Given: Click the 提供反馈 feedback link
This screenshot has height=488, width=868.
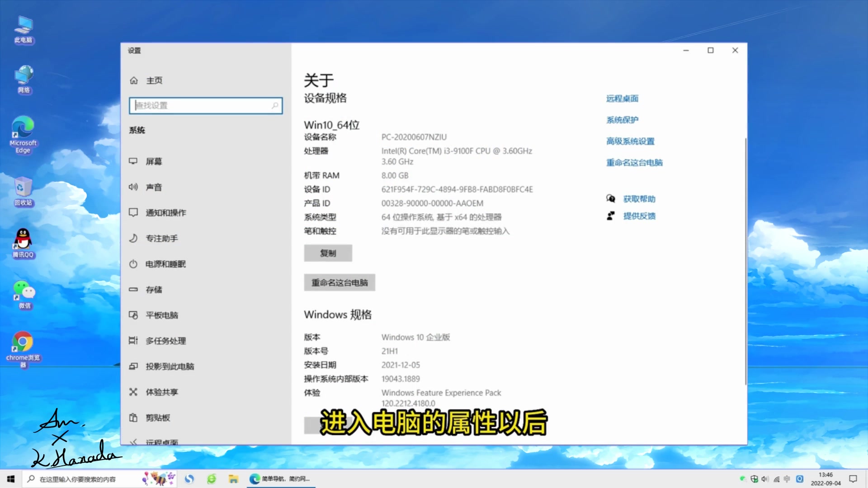Looking at the screenshot, I should 639,216.
